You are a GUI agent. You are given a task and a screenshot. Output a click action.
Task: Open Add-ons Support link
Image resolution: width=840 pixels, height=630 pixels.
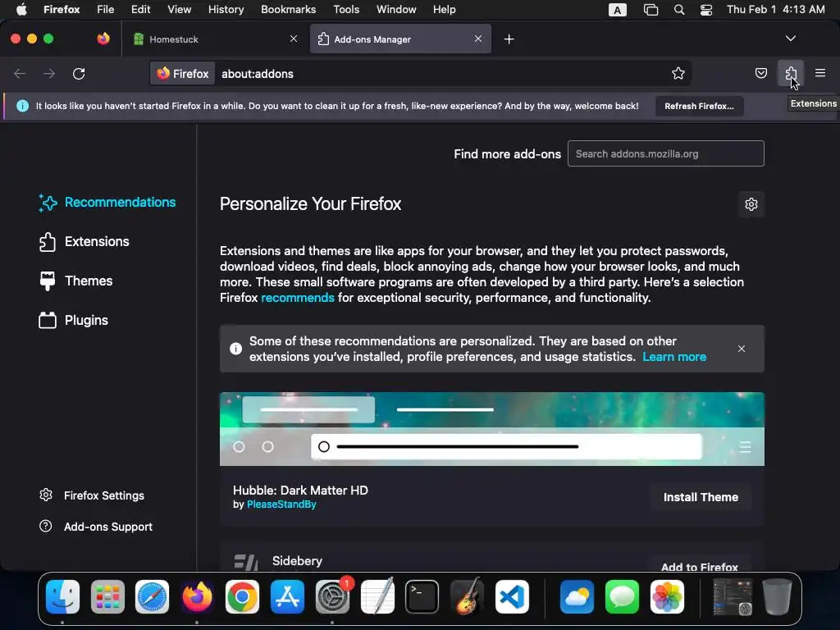tap(97, 527)
